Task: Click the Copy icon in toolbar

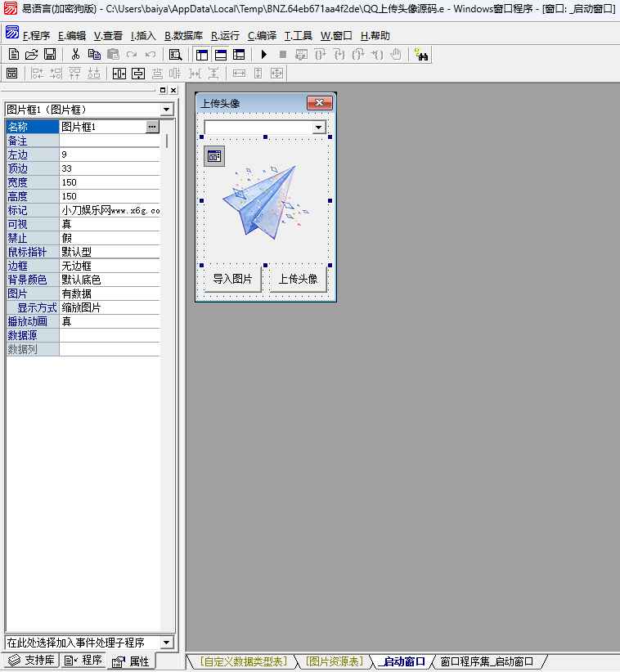Action: coord(94,55)
